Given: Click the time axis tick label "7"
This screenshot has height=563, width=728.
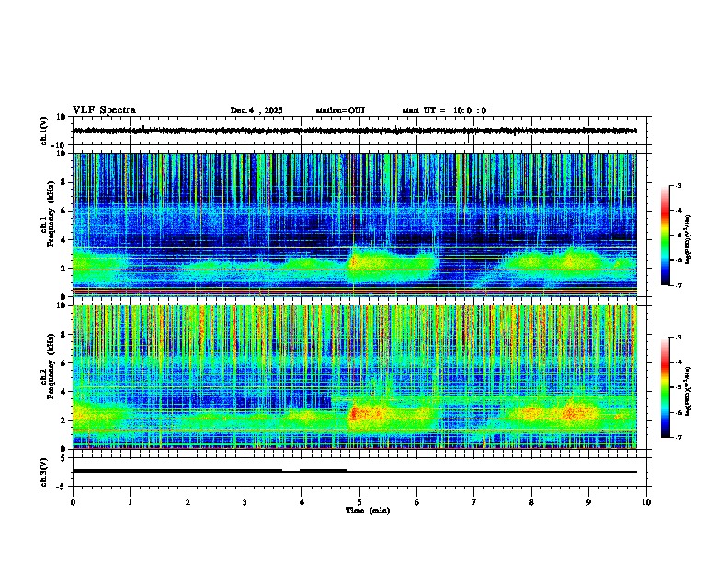Looking at the screenshot, I should [474, 502].
